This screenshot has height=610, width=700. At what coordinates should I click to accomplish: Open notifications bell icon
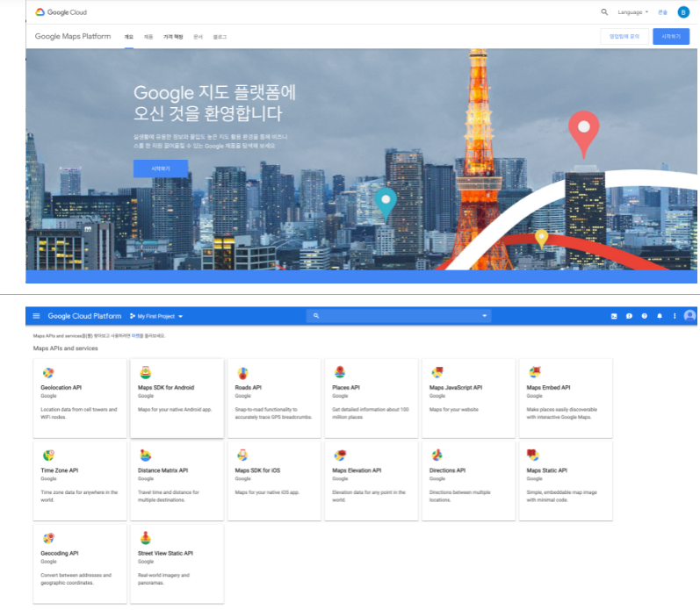click(x=660, y=316)
